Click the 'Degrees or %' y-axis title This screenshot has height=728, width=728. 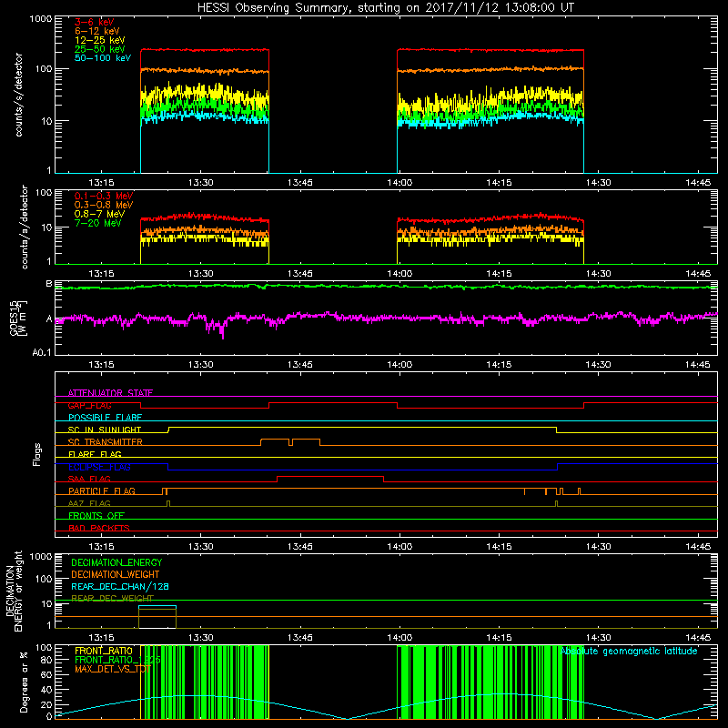click(24, 682)
